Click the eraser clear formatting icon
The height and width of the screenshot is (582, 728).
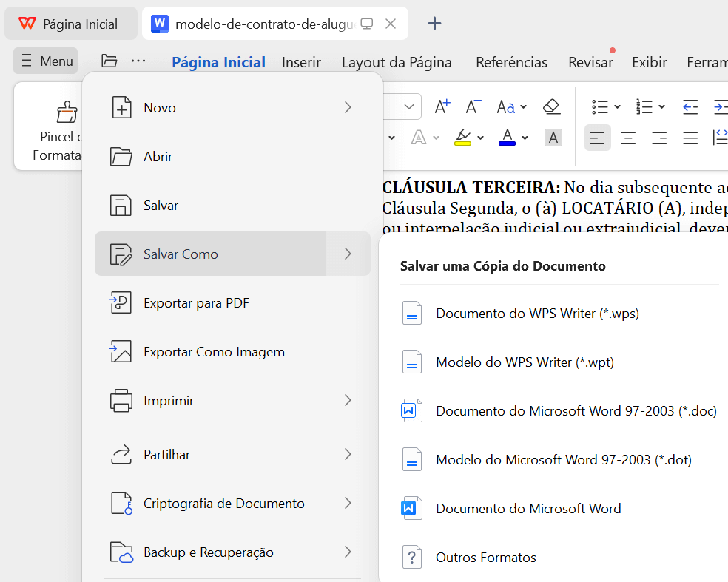(x=551, y=106)
